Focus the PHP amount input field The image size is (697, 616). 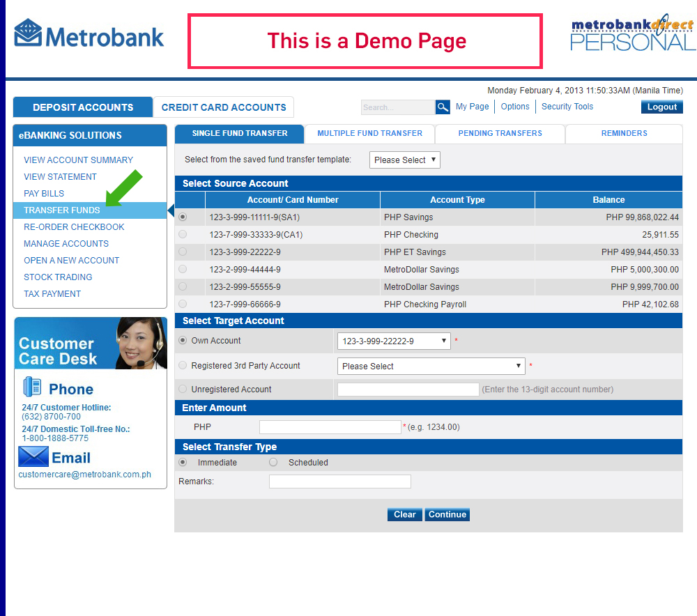point(330,427)
